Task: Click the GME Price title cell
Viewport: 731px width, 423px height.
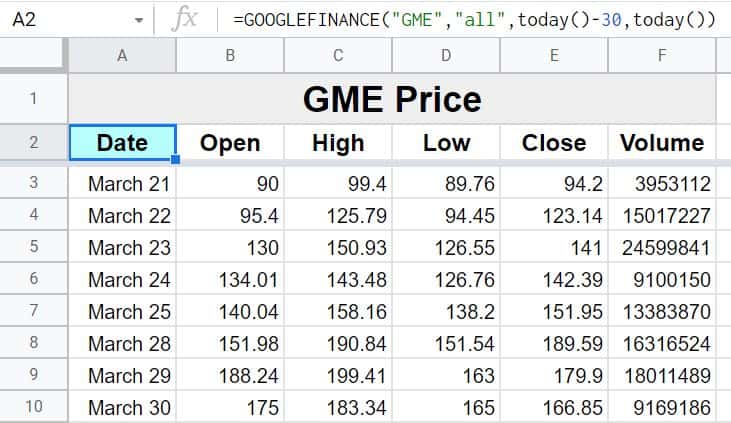Action: click(x=391, y=99)
